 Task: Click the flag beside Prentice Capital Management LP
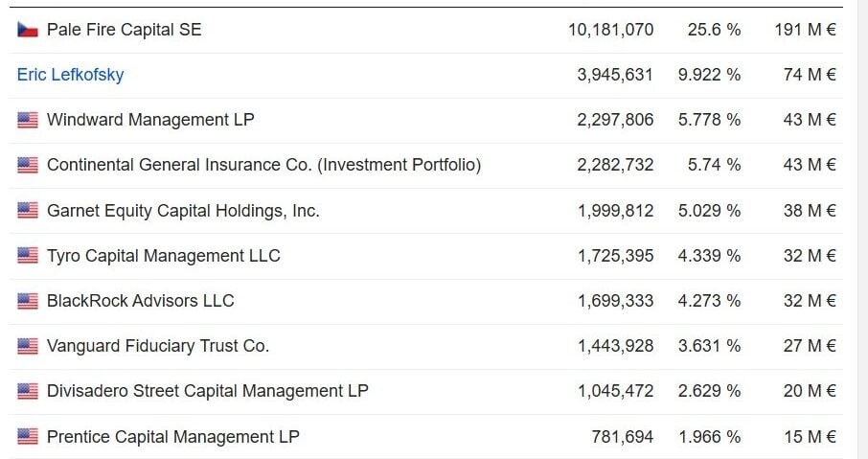pyautogui.click(x=28, y=436)
